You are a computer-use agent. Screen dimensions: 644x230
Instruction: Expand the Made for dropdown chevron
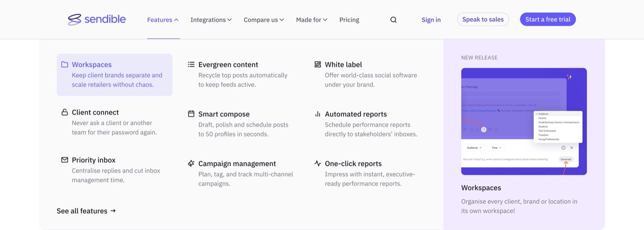click(x=325, y=20)
